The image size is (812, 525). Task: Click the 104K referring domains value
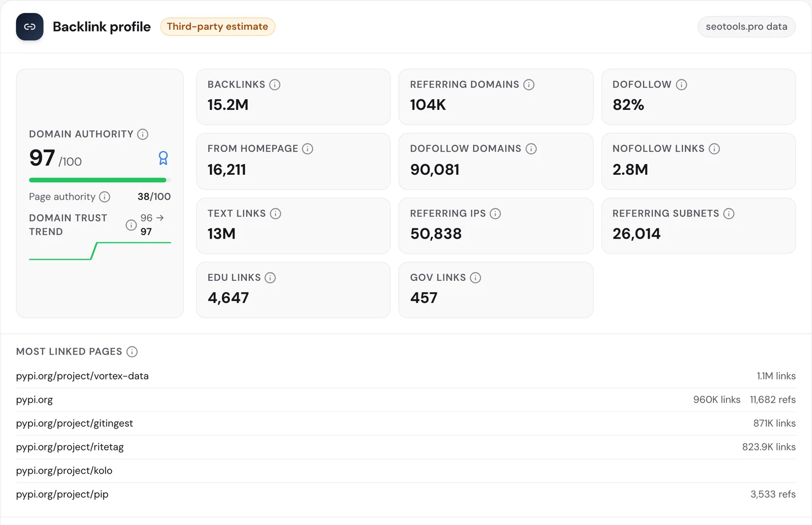[x=428, y=105]
